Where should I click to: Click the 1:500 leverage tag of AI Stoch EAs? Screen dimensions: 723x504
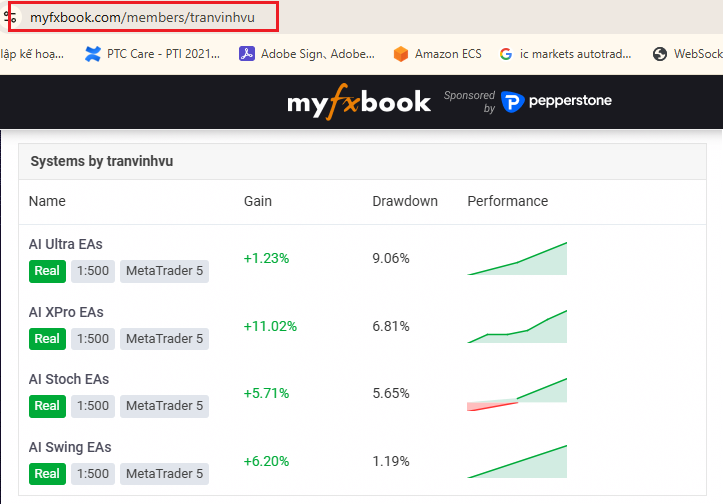93,406
